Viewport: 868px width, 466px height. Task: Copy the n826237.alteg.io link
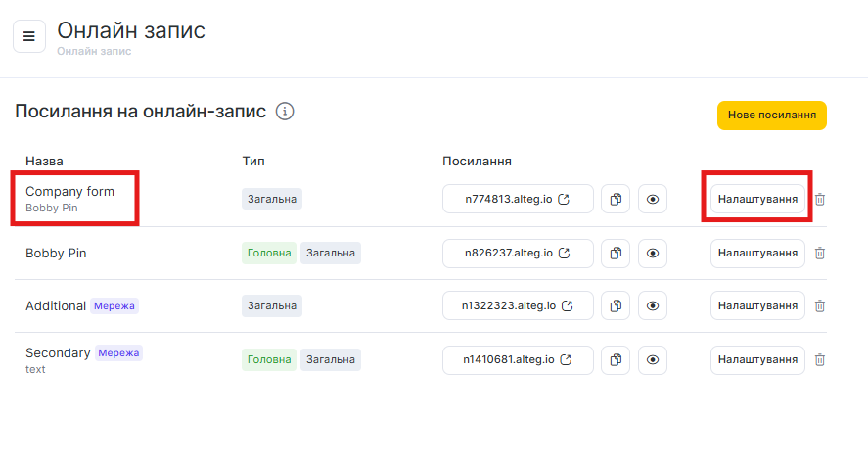[616, 254]
